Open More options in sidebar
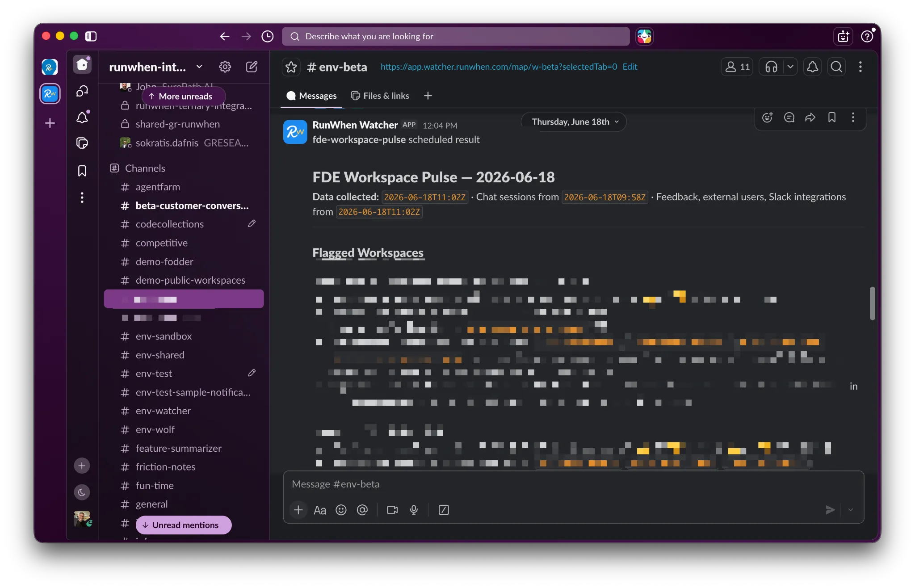 [x=82, y=197]
